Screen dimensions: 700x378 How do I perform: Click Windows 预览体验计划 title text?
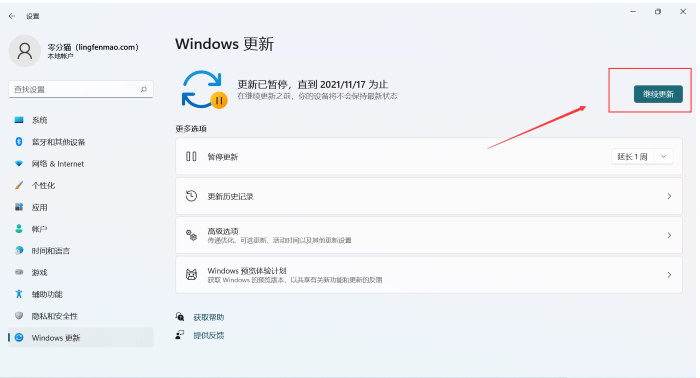(247, 270)
